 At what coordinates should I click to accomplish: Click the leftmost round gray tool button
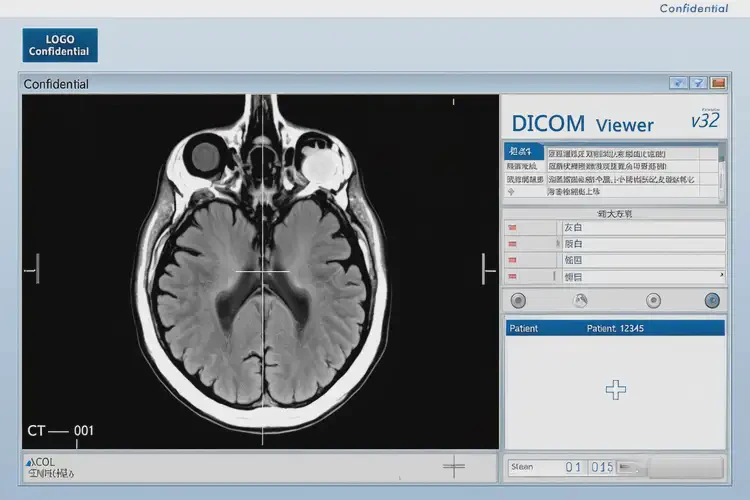pyautogui.click(x=518, y=300)
